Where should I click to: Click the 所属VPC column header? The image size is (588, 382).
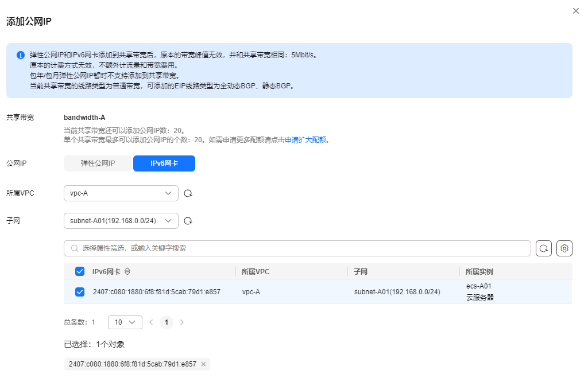point(256,271)
